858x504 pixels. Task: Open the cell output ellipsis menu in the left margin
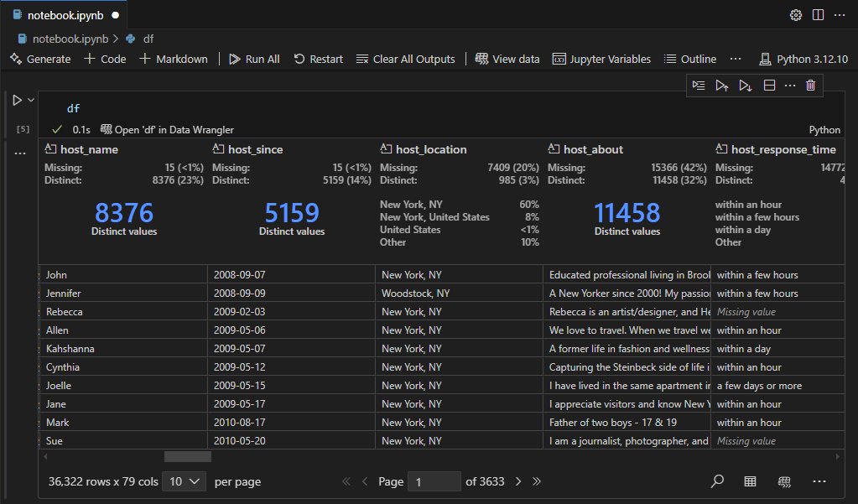20,153
